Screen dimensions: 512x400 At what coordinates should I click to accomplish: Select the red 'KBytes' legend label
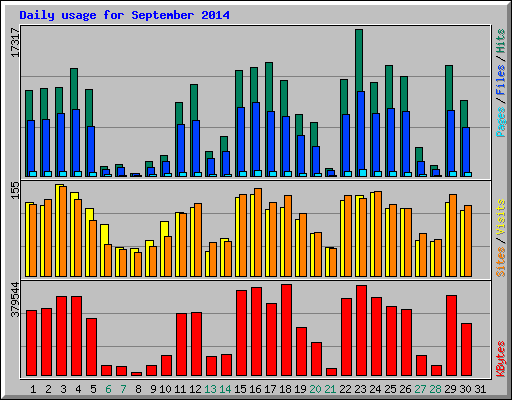pyautogui.click(x=501, y=359)
